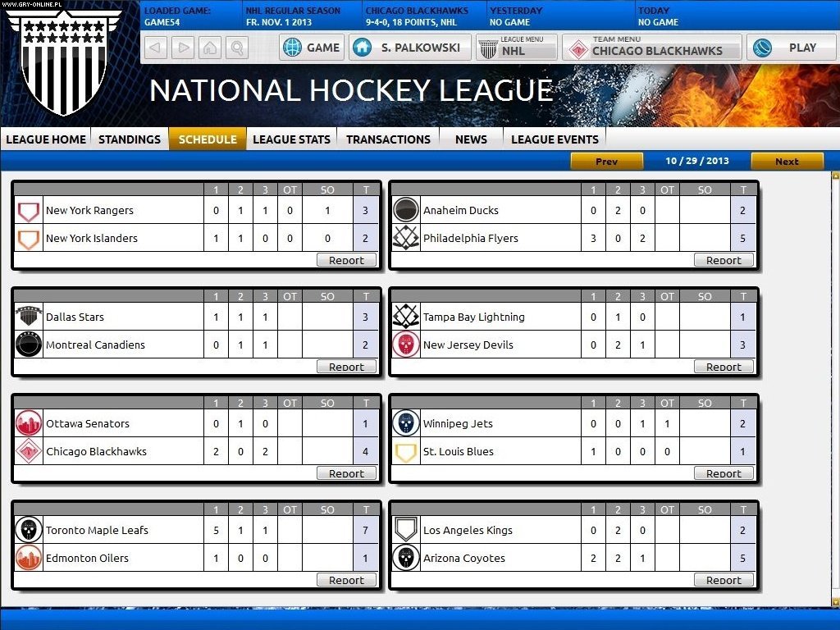Click Next to advance the schedule date
Screen dimensions: 840x630
[787, 161]
